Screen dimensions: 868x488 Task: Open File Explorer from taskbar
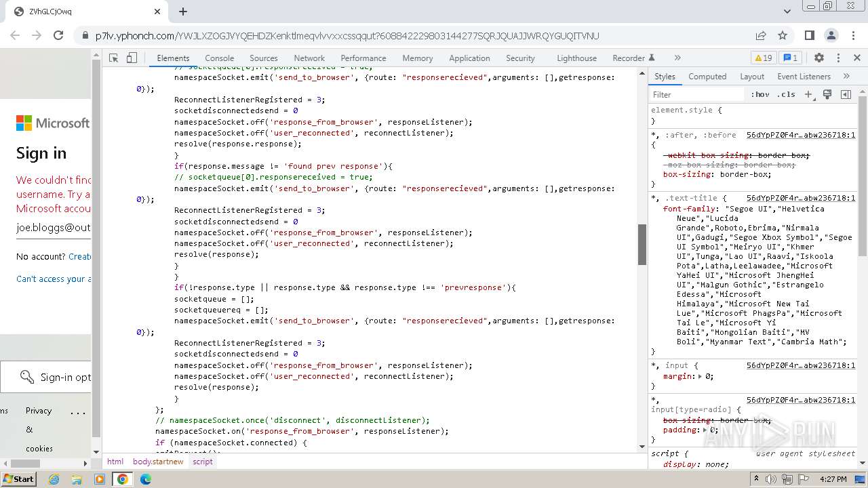coord(77,479)
